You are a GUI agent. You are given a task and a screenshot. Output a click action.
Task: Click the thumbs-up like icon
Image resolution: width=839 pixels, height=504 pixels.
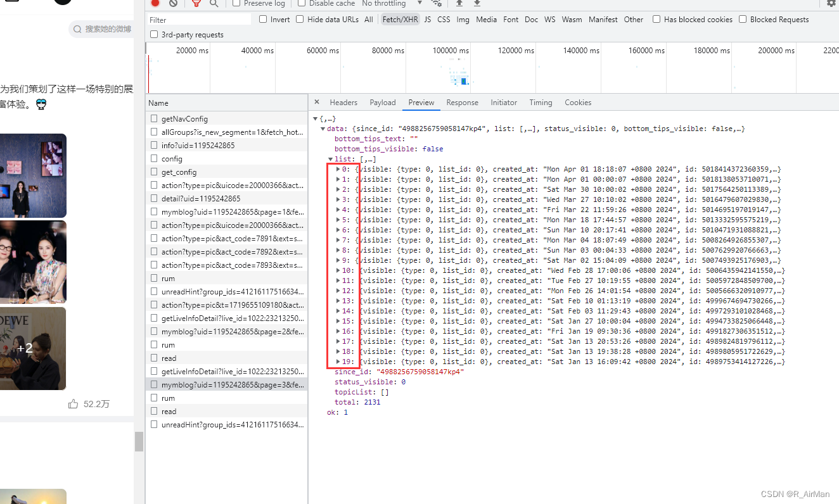(x=73, y=404)
